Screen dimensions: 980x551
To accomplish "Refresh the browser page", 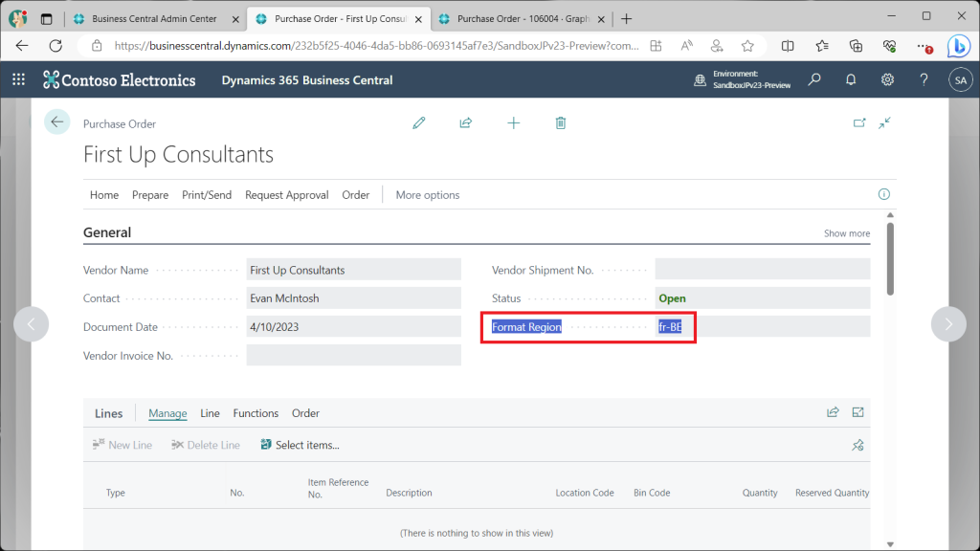I will tap(56, 46).
